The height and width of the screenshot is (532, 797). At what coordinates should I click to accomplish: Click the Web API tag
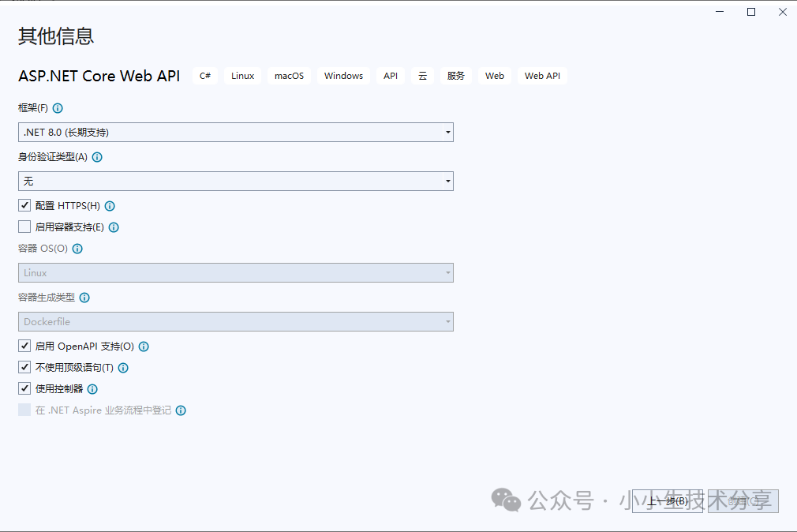pos(542,76)
